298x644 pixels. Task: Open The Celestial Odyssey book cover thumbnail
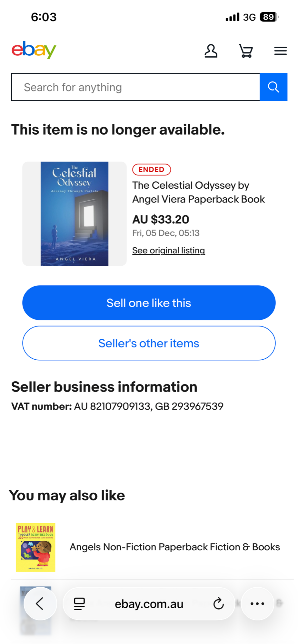tap(74, 213)
